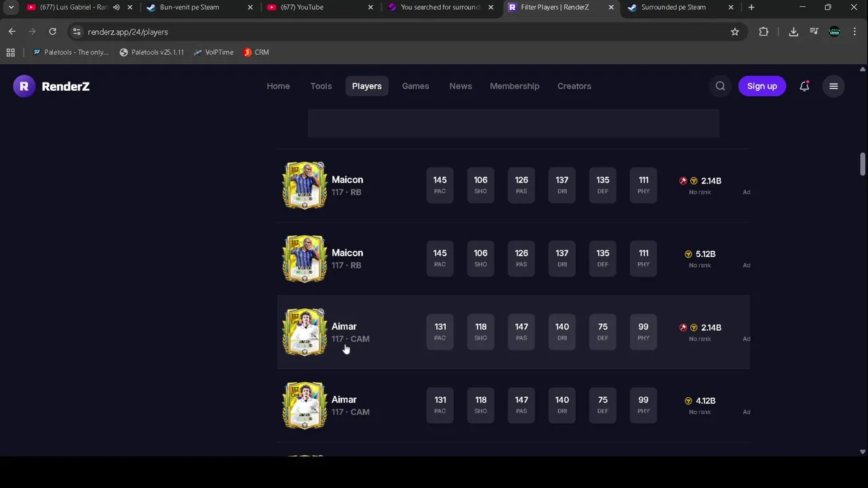Click 75 DEF stat on second Aimar row
The height and width of the screenshot is (488, 868).
pyautogui.click(x=603, y=405)
